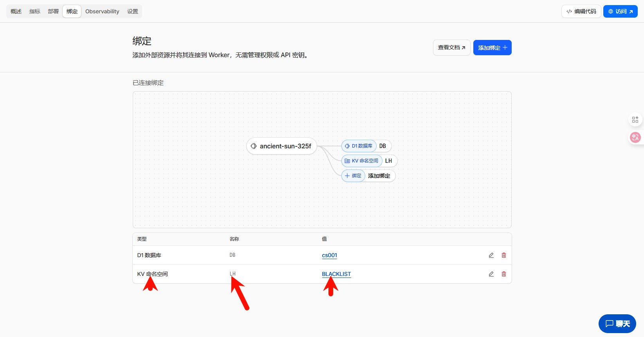Click the edit pencil for D1 数据库 row
This screenshot has height=337, width=644.
click(x=491, y=255)
